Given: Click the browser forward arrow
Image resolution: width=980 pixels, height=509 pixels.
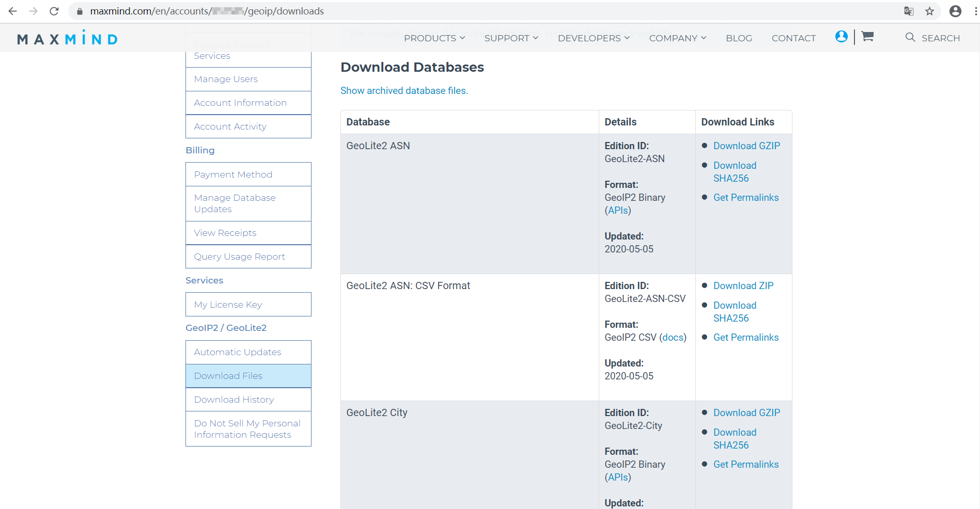Looking at the screenshot, I should tap(34, 11).
